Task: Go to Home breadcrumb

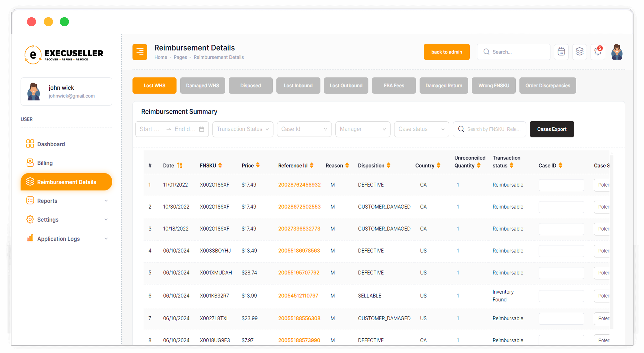Action: point(161,57)
